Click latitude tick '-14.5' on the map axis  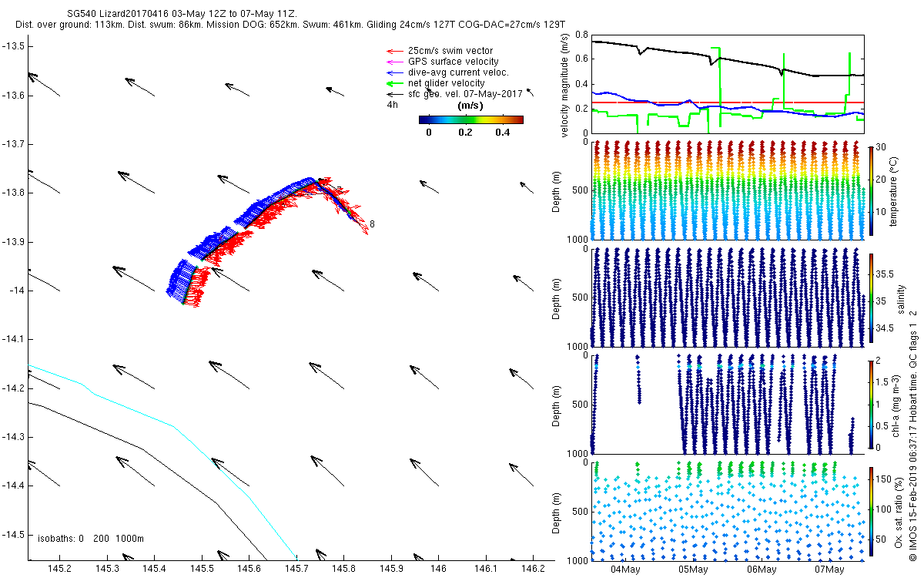(x=12, y=534)
